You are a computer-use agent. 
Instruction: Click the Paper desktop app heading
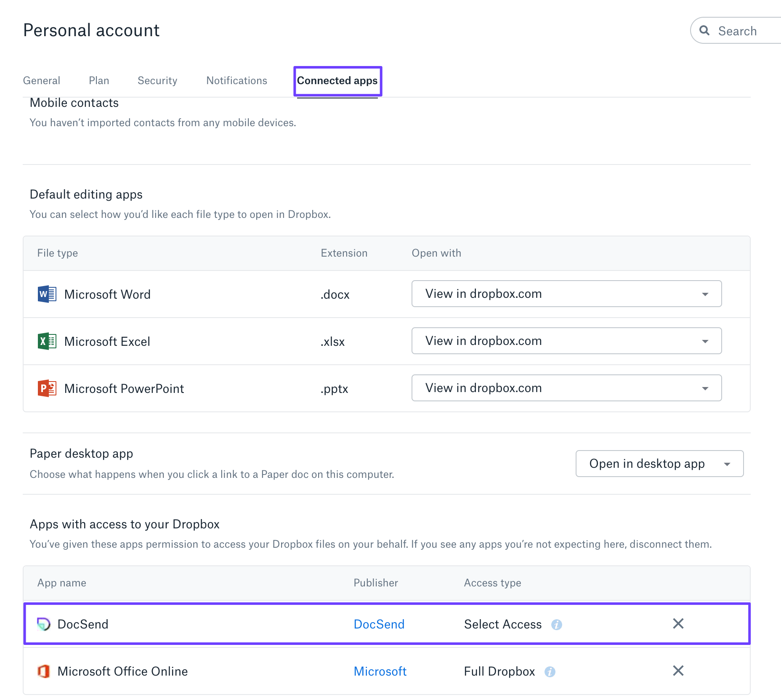pyautogui.click(x=81, y=453)
